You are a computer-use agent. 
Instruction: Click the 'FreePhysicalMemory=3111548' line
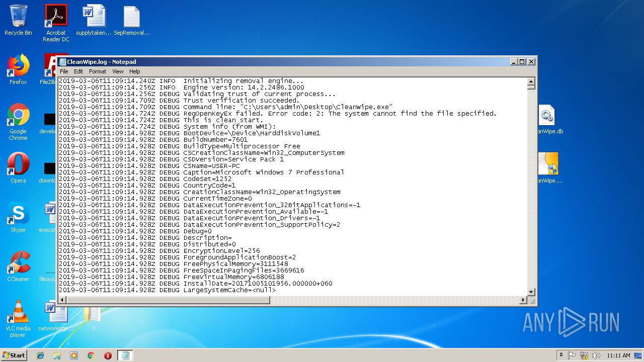pyautogui.click(x=173, y=264)
